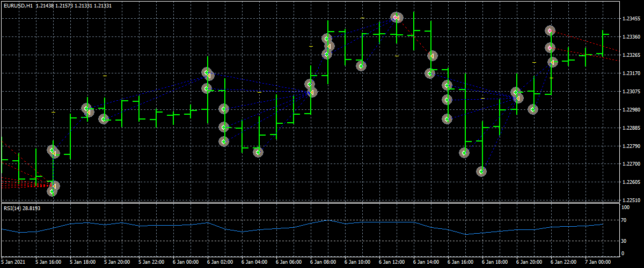The height and width of the screenshot is (268, 644).
Task: Click the 6 Jan 06:00 time label
Action: coord(289,263)
